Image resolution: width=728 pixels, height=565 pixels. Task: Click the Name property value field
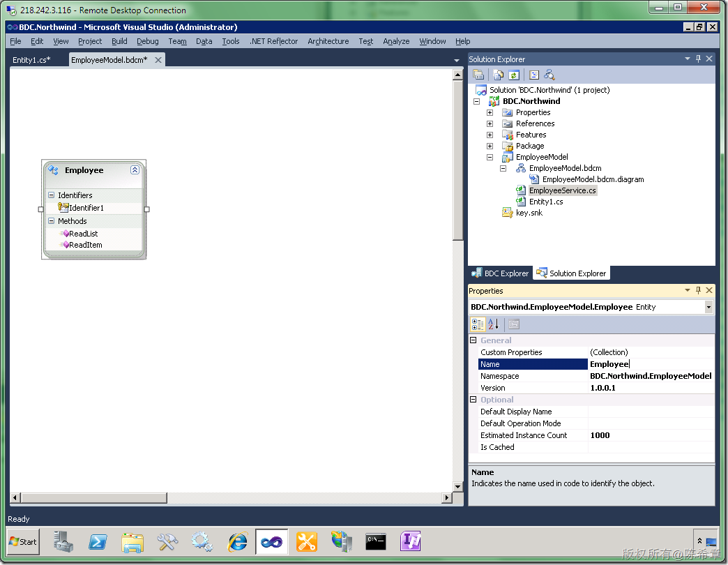[x=651, y=364]
